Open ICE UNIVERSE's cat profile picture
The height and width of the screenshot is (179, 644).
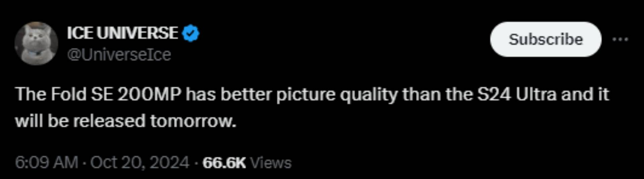point(36,44)
